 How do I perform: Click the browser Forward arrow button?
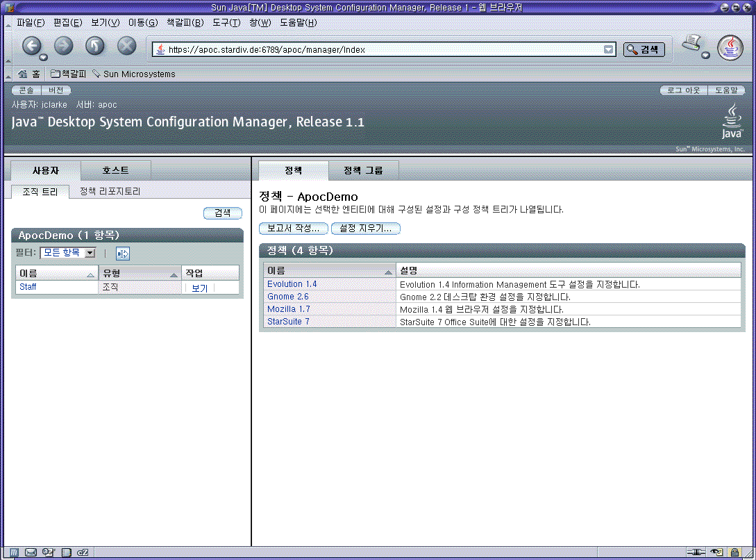[x=63, y=47]
